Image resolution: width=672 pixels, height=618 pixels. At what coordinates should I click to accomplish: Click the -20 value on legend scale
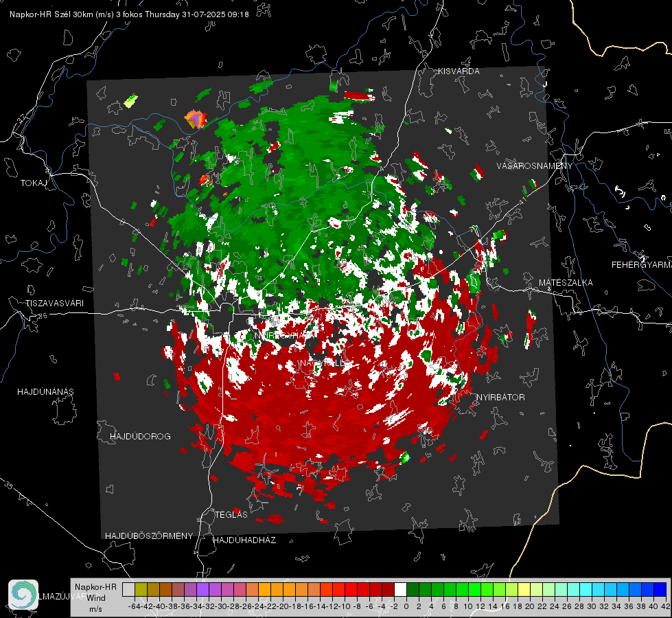pyautogui.click(x=283, y=606)
